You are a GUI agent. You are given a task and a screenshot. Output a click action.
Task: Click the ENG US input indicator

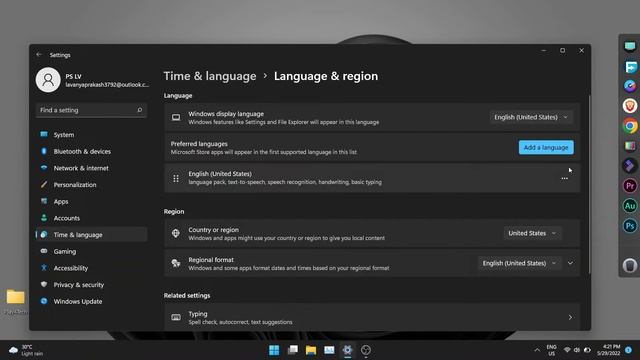click(x=551, y=350)
